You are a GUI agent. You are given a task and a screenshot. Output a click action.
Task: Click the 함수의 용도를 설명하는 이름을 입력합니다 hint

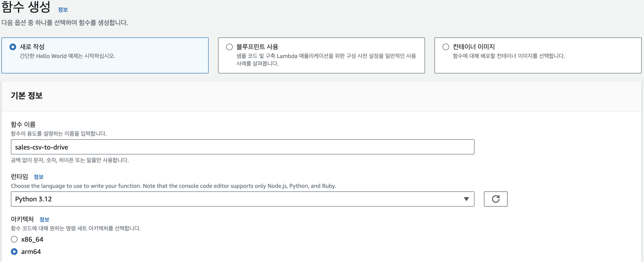(59, 133)
